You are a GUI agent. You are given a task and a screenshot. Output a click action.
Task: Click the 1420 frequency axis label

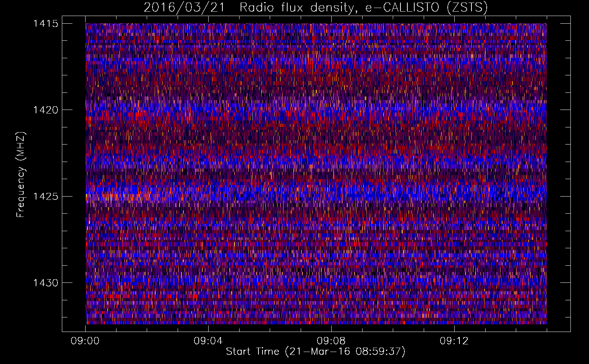[46, 110]
